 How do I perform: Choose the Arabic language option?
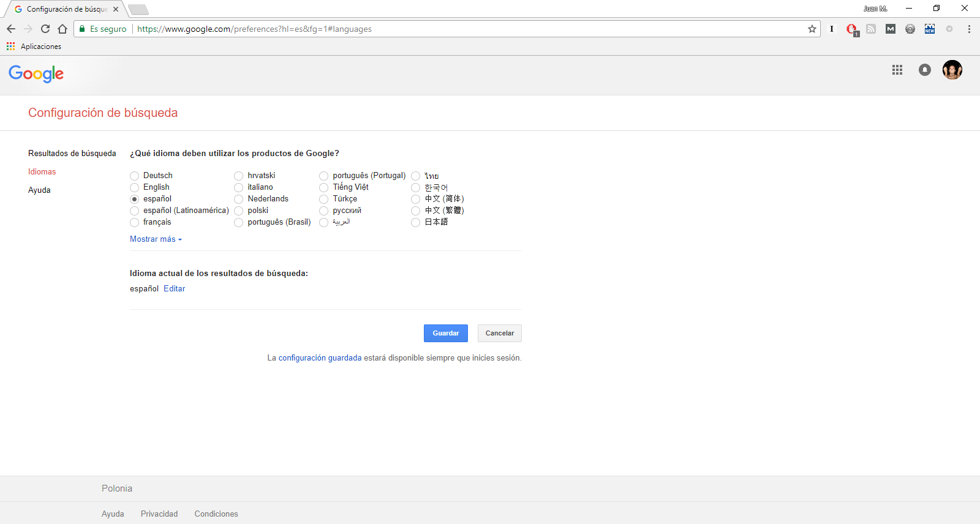[324, 223]
